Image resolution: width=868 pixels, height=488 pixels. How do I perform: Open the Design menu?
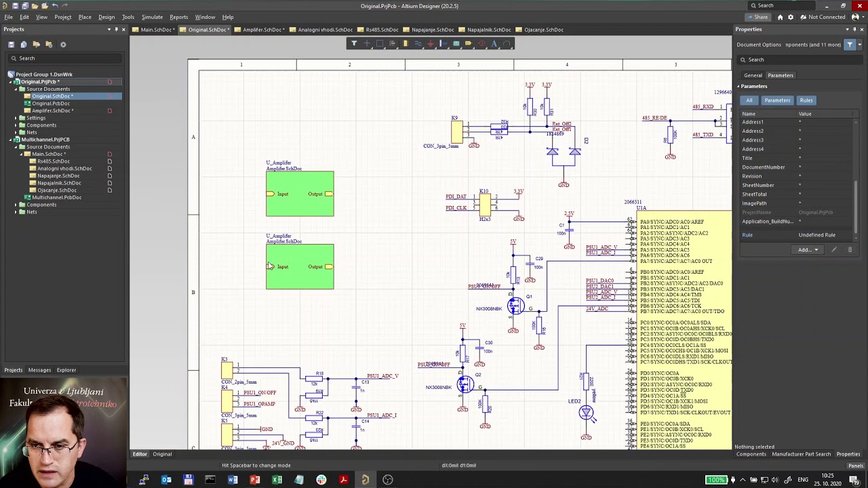[106, 17]
